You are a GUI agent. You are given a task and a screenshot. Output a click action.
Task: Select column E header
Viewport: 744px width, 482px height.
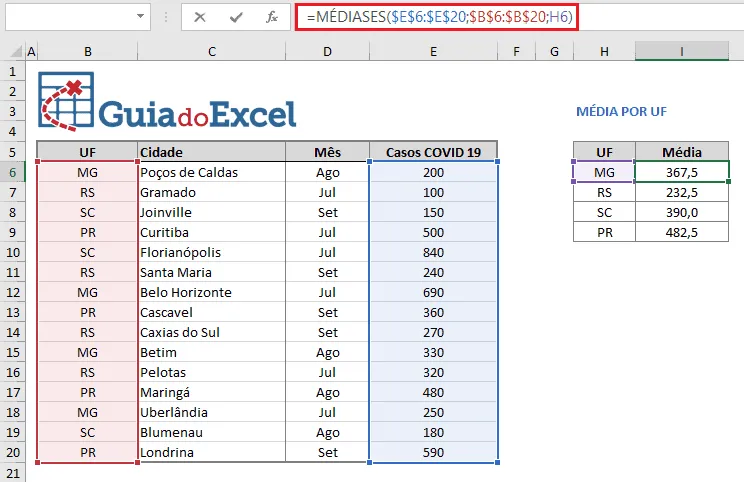(x=434, y=52)
